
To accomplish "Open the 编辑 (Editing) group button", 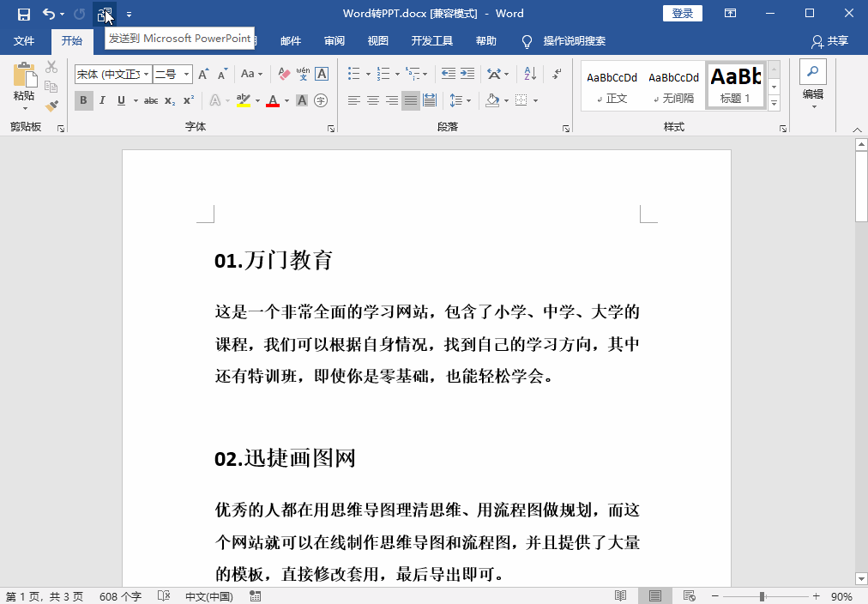I will coord(812,84).
